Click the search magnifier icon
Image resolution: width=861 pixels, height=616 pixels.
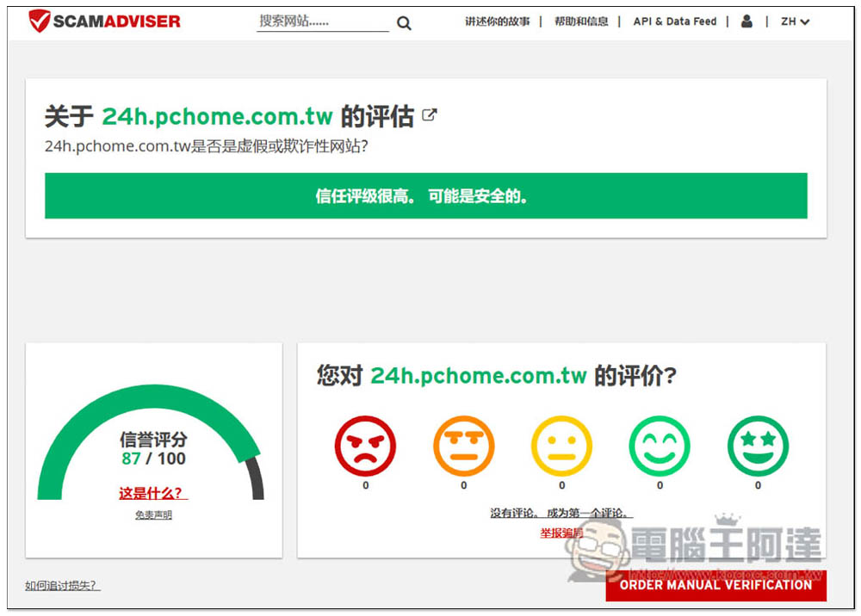pos(404,23)
